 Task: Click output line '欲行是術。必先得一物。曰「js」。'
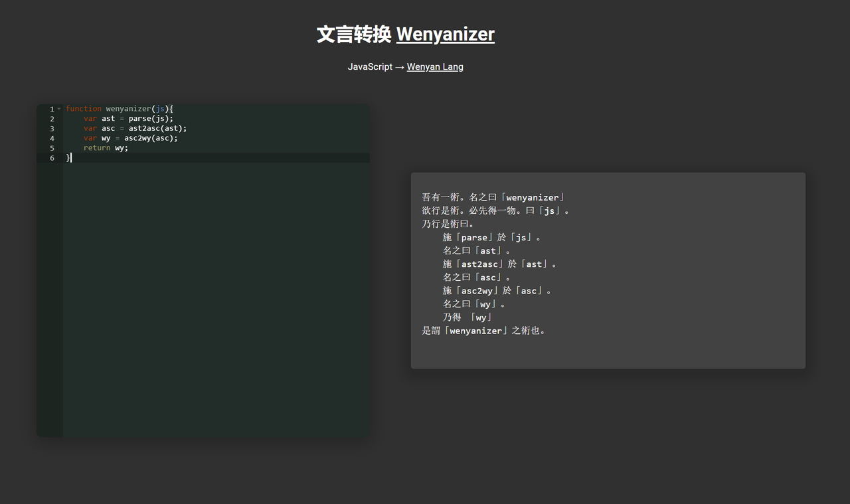tap(497, 210)
